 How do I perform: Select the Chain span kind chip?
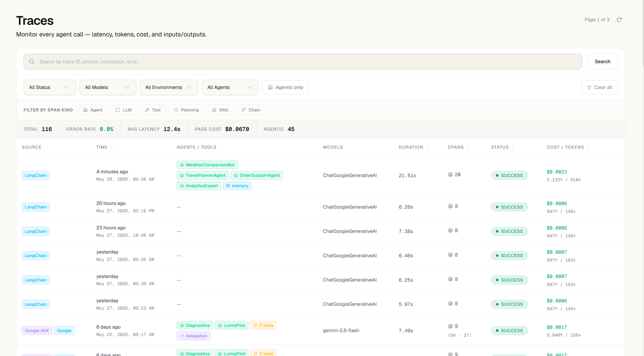[x=251, y=110]
